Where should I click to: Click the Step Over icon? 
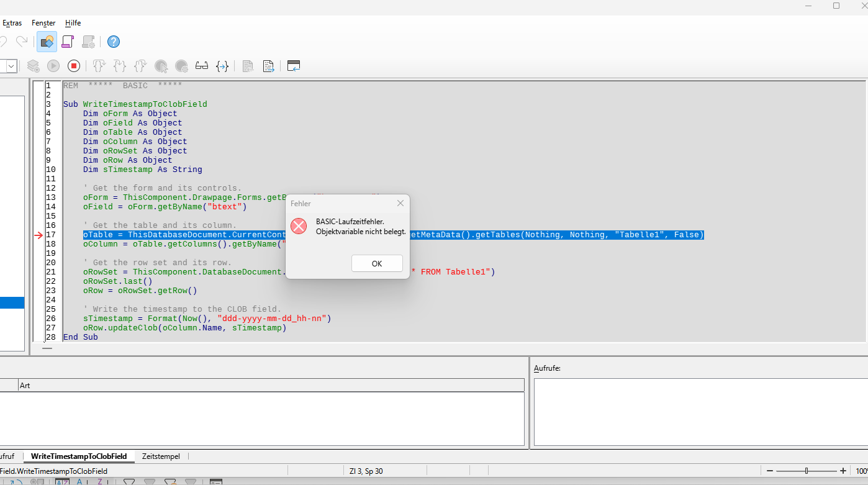(x=99, y=66)
